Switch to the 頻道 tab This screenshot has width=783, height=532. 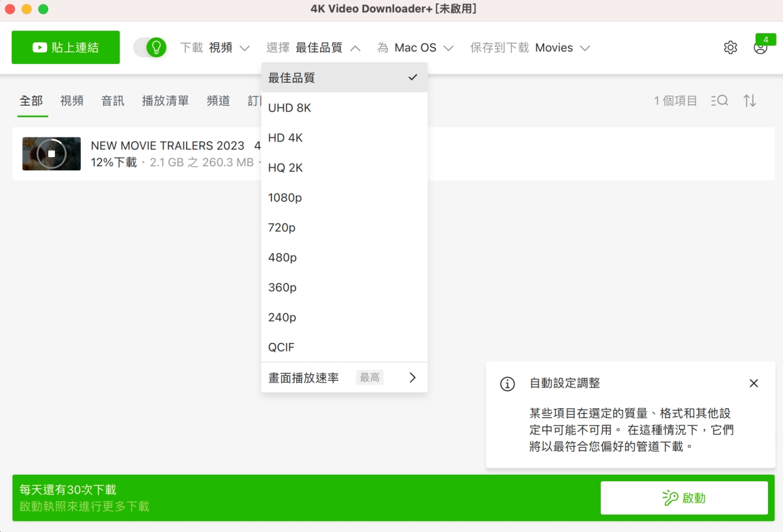click(x=218, y=100)
